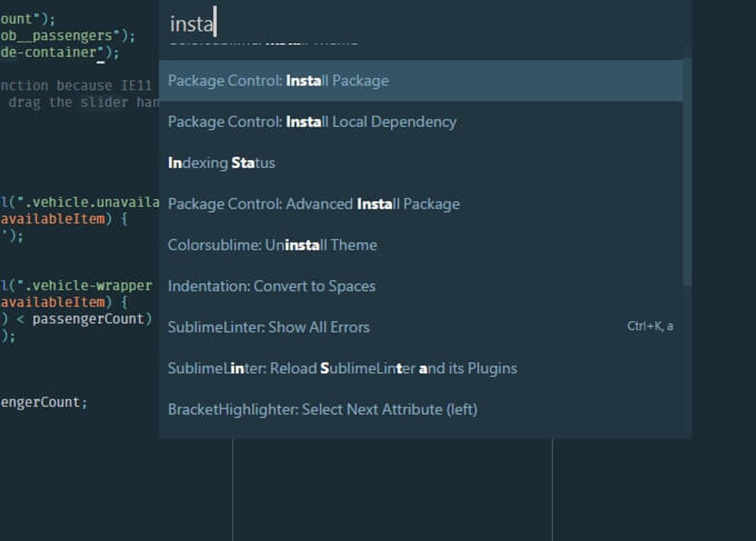Select BracketHighlighter Select Next Attribute (left)
Screen dimensions: 756x541
pos(322,410)
